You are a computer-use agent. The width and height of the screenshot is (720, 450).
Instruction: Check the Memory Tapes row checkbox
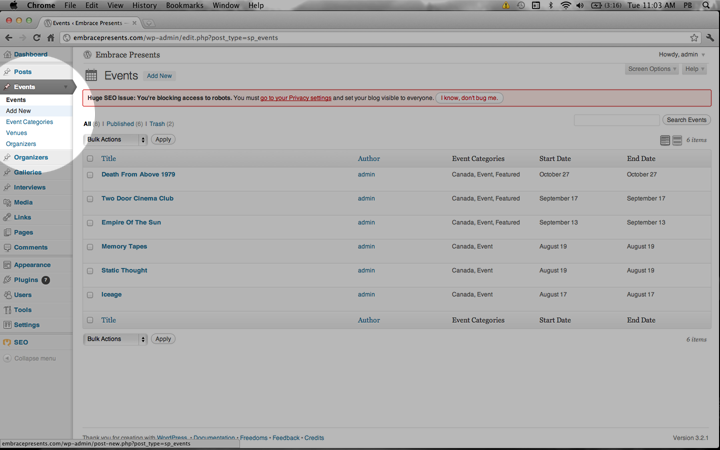(90, 247)
